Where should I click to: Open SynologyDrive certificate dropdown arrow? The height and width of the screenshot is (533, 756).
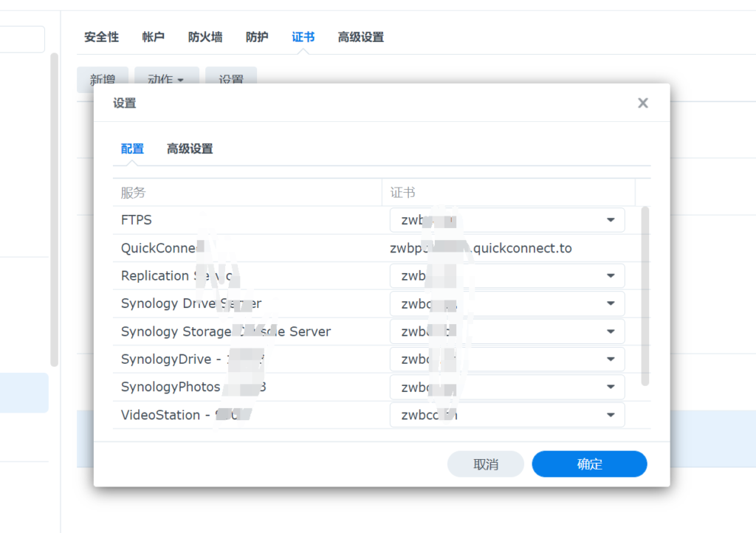coord(610,360)
